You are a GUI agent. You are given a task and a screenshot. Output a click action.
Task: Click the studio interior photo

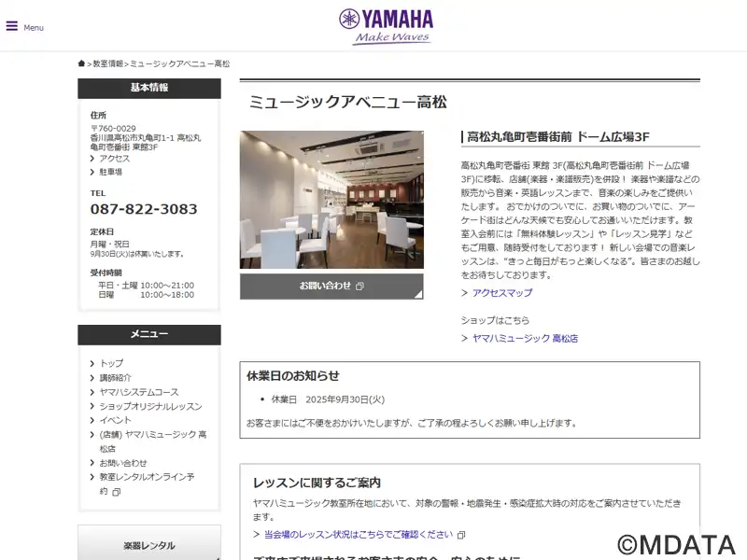point(331,200)
